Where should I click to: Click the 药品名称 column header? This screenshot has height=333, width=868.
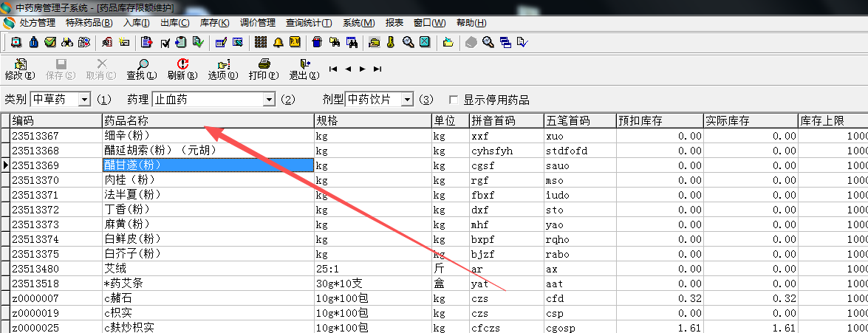point(208,120)
